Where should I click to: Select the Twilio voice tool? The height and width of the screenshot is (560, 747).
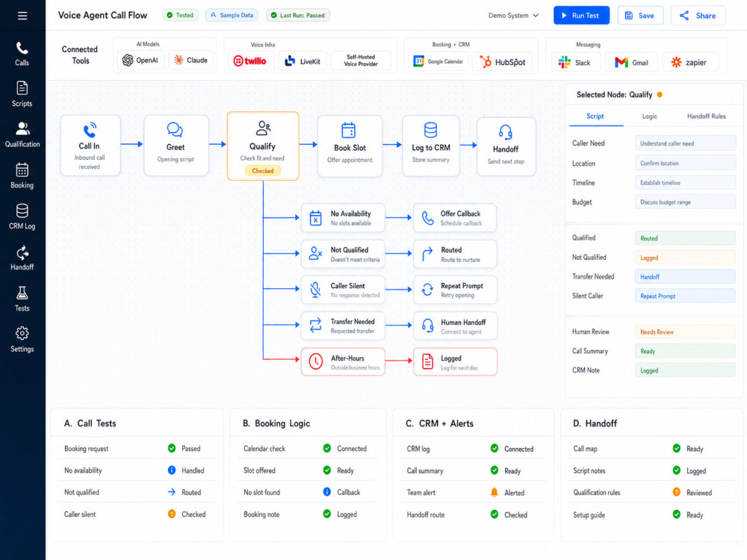click(x=250, y=61)
